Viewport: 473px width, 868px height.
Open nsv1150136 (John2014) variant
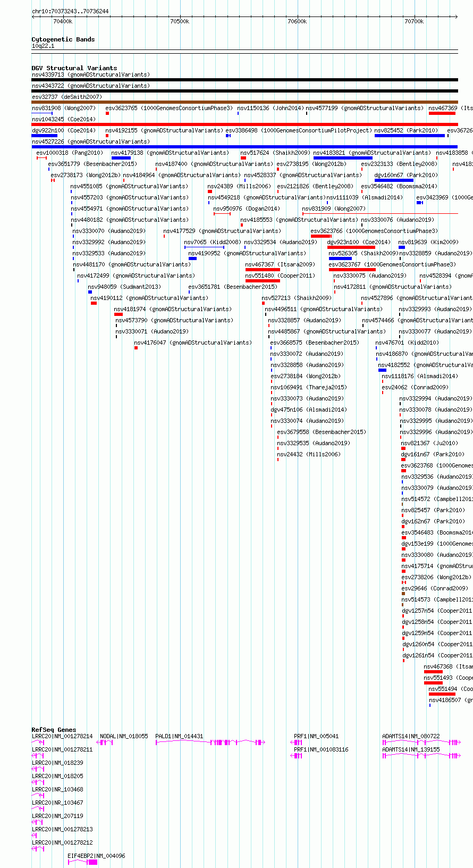[x=270, y=108]
